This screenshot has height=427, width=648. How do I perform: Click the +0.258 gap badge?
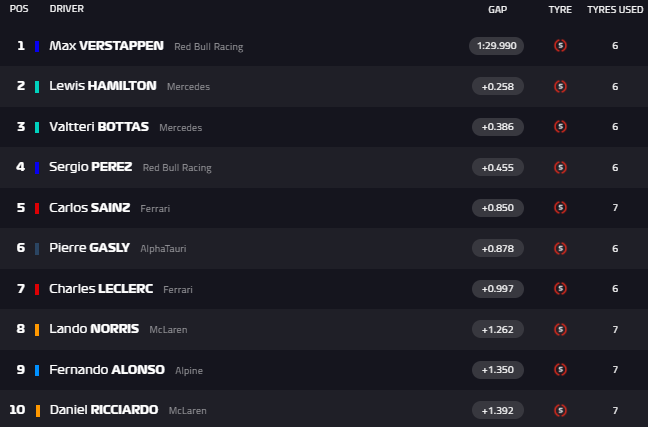pos(497,86)
